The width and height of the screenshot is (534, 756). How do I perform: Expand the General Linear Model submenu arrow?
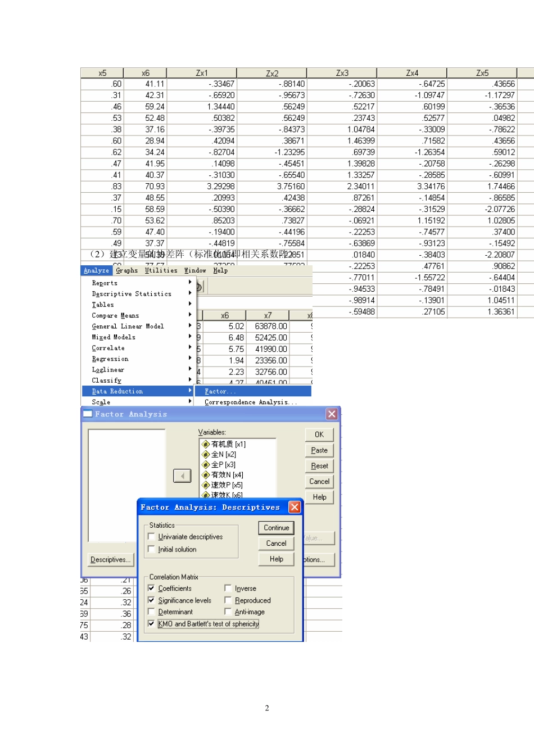[190, 326]
